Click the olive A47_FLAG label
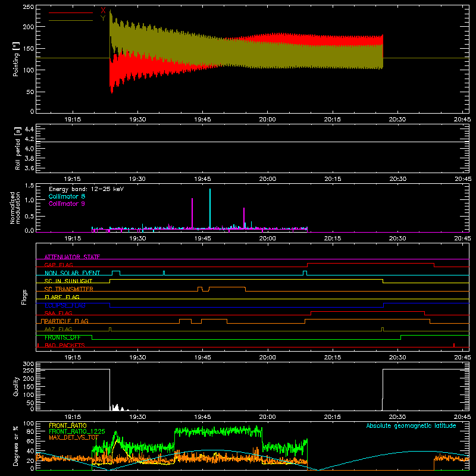The height and width of the screenshot is (476, 476). [58, 329]
